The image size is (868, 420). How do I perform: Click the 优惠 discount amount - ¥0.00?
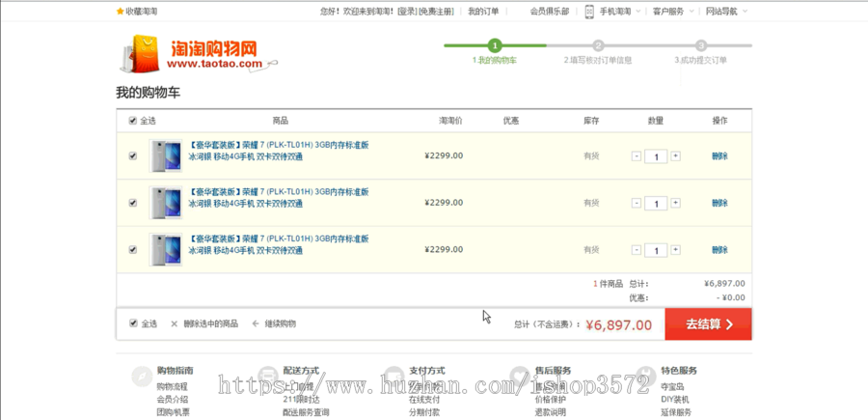coord(731,297)
